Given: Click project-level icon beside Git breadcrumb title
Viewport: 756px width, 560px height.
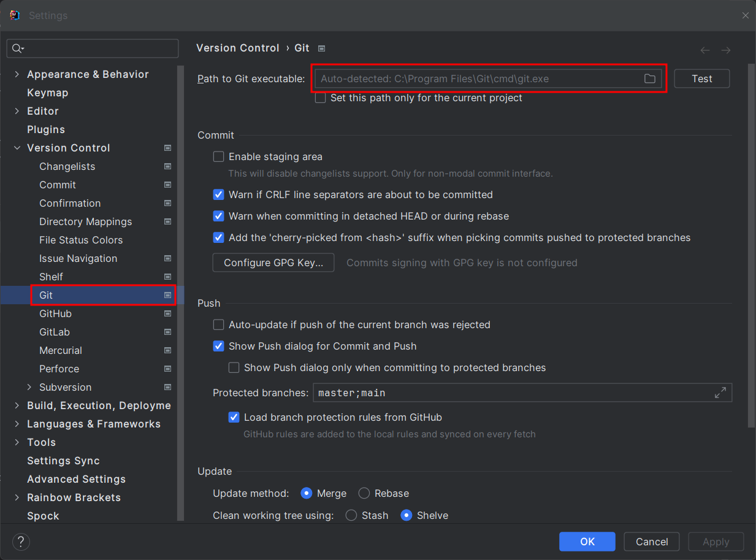Looking at the screenshot, I should pos(322,48).
